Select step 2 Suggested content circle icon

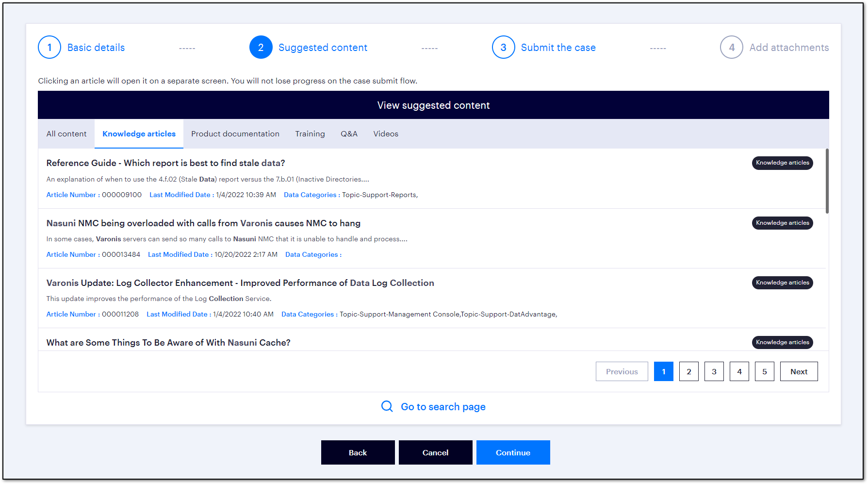coord(261,47)
